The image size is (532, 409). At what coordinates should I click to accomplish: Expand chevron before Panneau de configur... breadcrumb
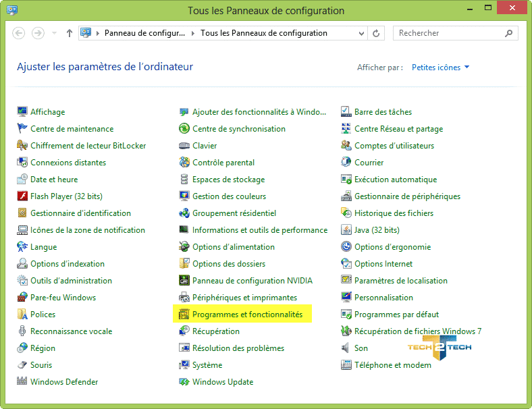point(98,33)
